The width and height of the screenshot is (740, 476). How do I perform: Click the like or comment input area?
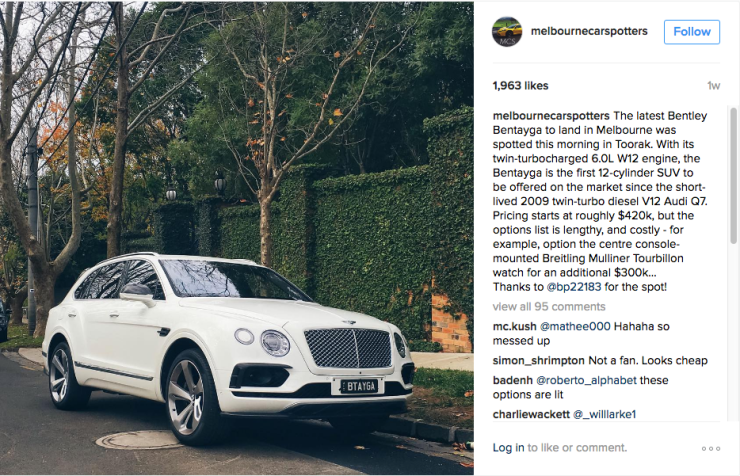(577, 448)
